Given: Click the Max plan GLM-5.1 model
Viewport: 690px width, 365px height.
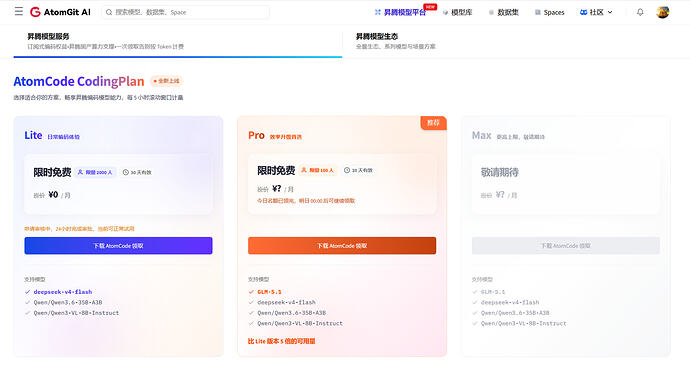Looking at the screenshot, I should (x=493, y=292).
